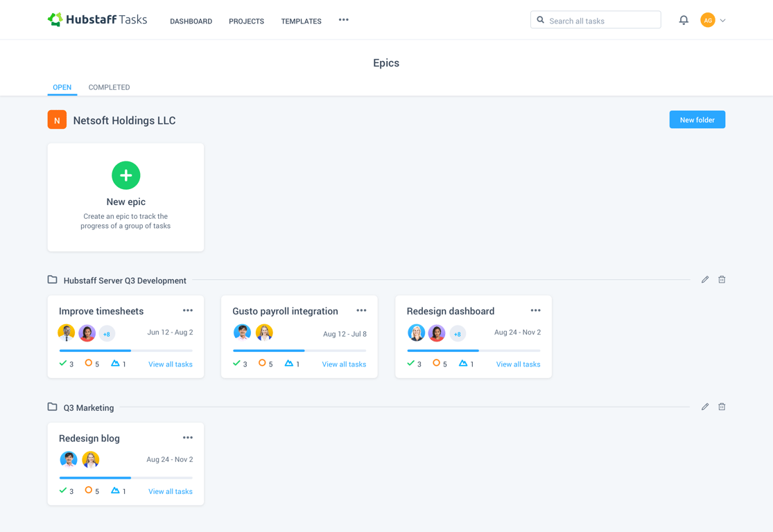The image size is (773, 532).
Task: Focus the Search all tasks field
Action: [x=596, y=20]
